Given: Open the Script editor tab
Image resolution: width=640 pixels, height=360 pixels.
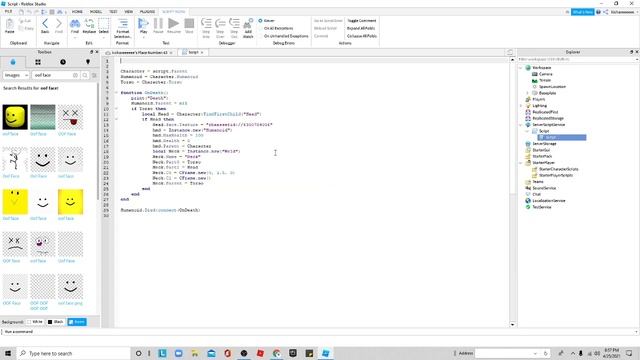Looking at the screenshot, I should [x=193, y=52].
